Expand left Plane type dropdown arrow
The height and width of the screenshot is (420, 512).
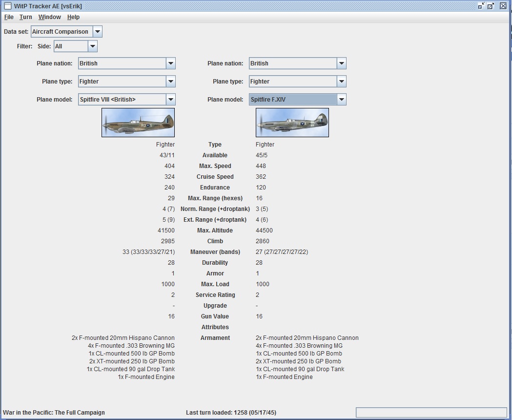170,82
